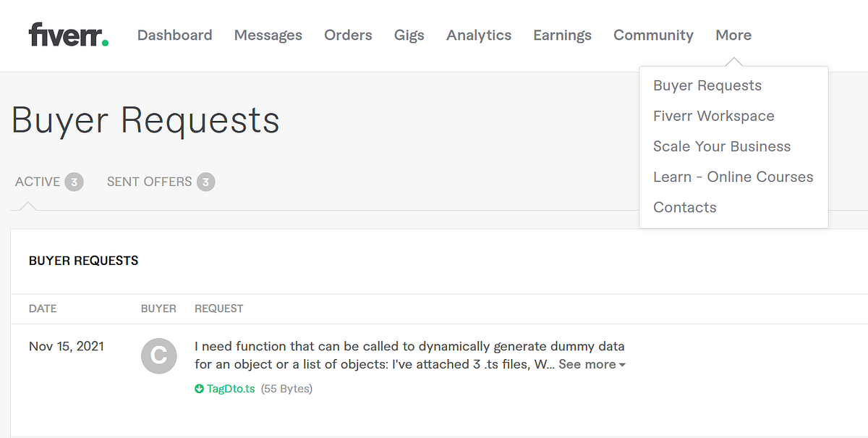Screen dimensions: 868x438
Task: Click the green download icon beside TagDto.ts
Action: point(200,389)
